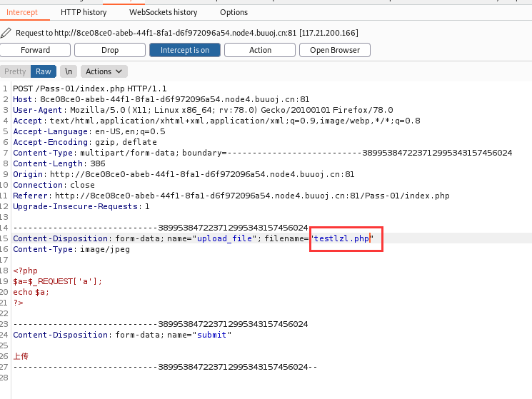Switch to the Intercept tab
The image size is (532, 399).
tap(22, 13)
